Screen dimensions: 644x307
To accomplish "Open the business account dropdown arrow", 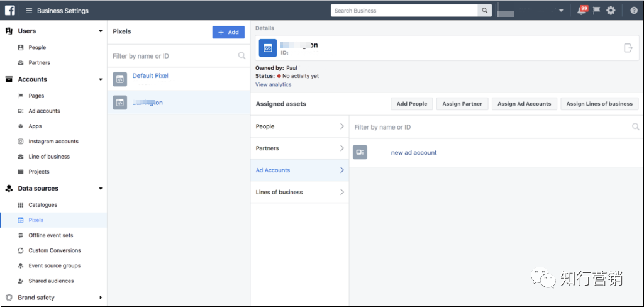I will (561, 11).
